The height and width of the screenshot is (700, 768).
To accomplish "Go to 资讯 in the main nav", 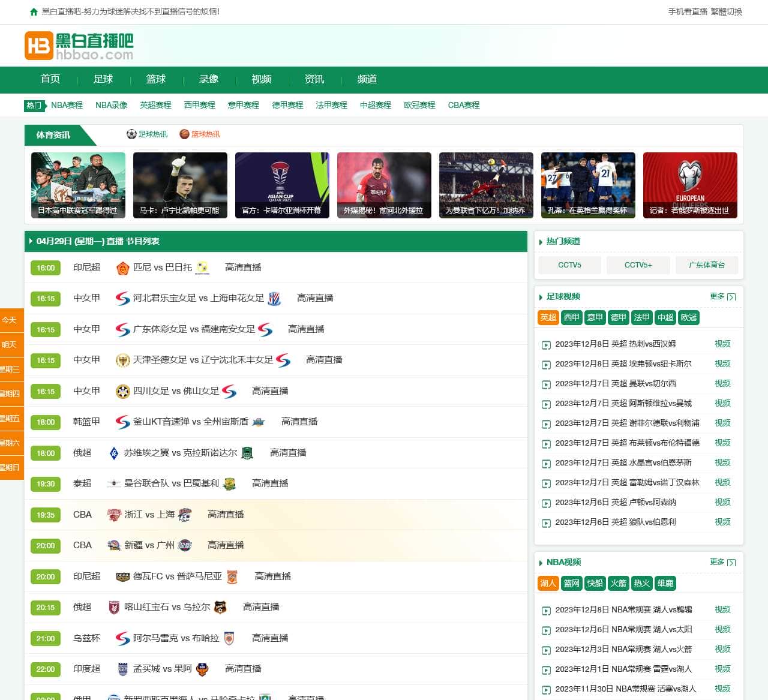I will pos(314,79).
